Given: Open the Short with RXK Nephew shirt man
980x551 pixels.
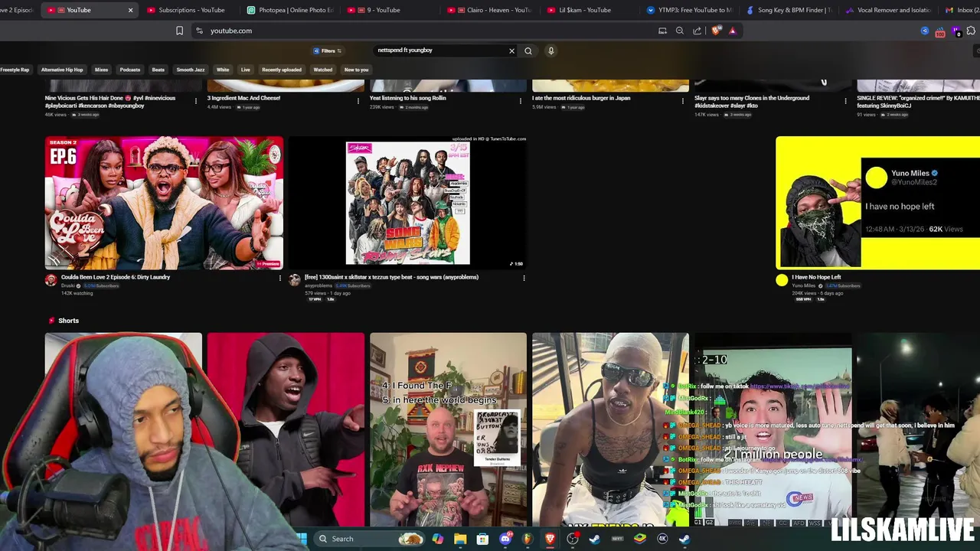Looking at the screenshot, I should coord(448,429).
